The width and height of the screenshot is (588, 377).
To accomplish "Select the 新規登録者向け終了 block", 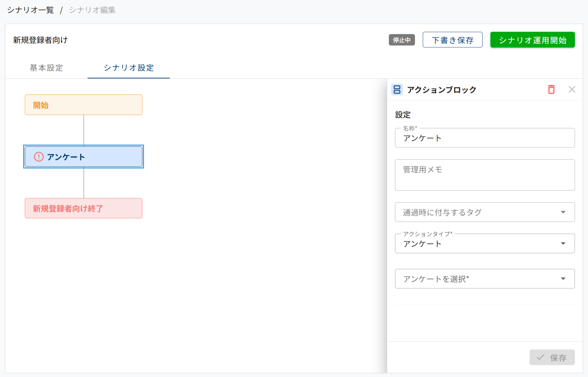I will click(x=84, y=208).
